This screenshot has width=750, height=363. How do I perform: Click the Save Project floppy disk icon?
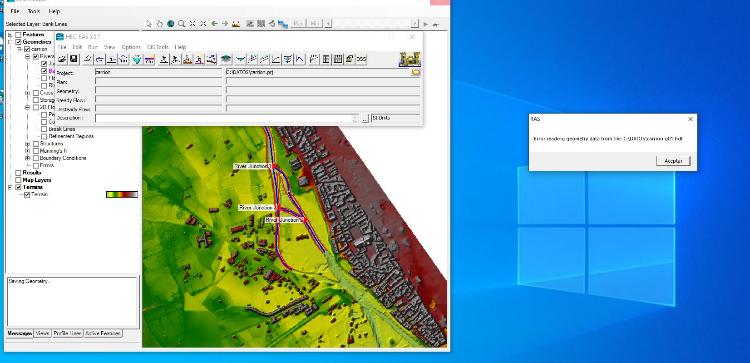[x=74, y=59]
